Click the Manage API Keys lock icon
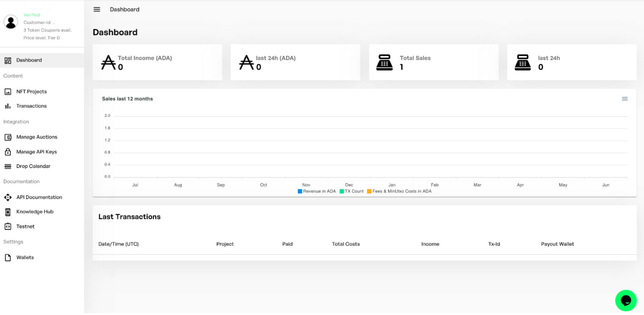 pos(8,152)
